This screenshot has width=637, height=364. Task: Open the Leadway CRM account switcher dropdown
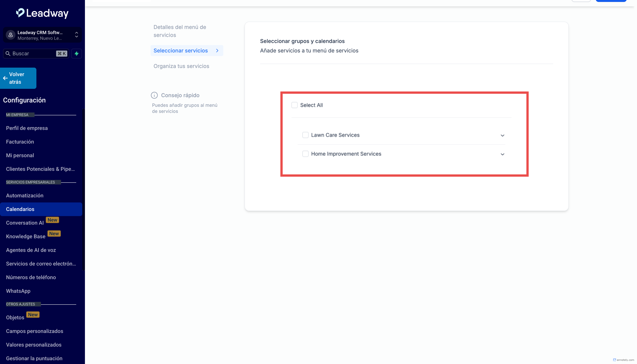point(40,35)
